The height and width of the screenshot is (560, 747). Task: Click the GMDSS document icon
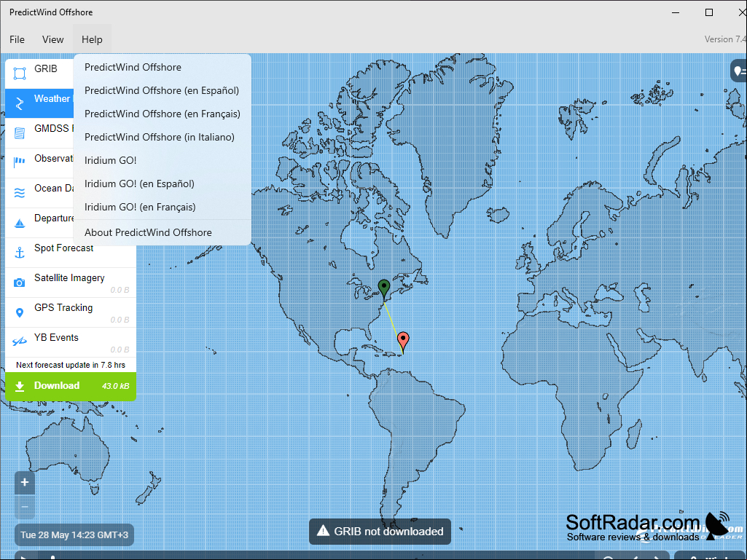pos(20,133)
